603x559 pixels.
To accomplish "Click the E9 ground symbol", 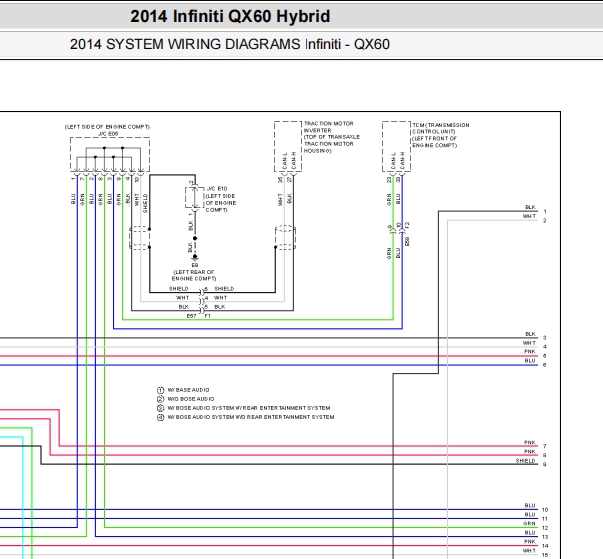I will (x=195, y=258).
